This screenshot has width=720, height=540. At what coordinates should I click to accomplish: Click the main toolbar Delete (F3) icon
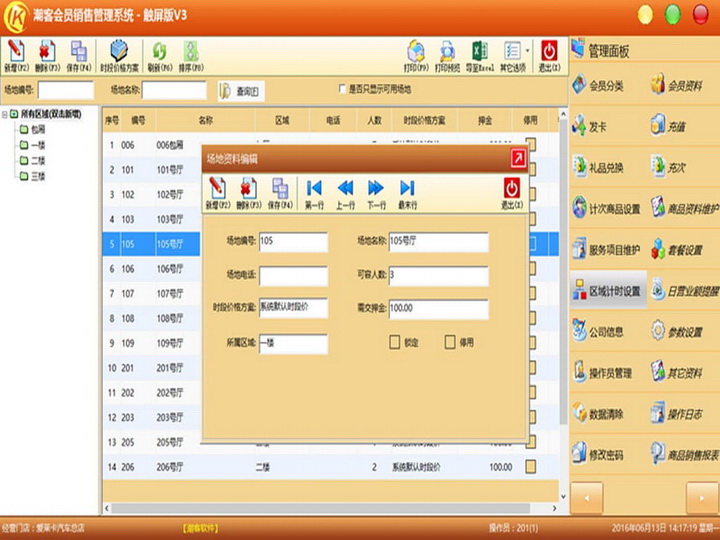[47, 56]
